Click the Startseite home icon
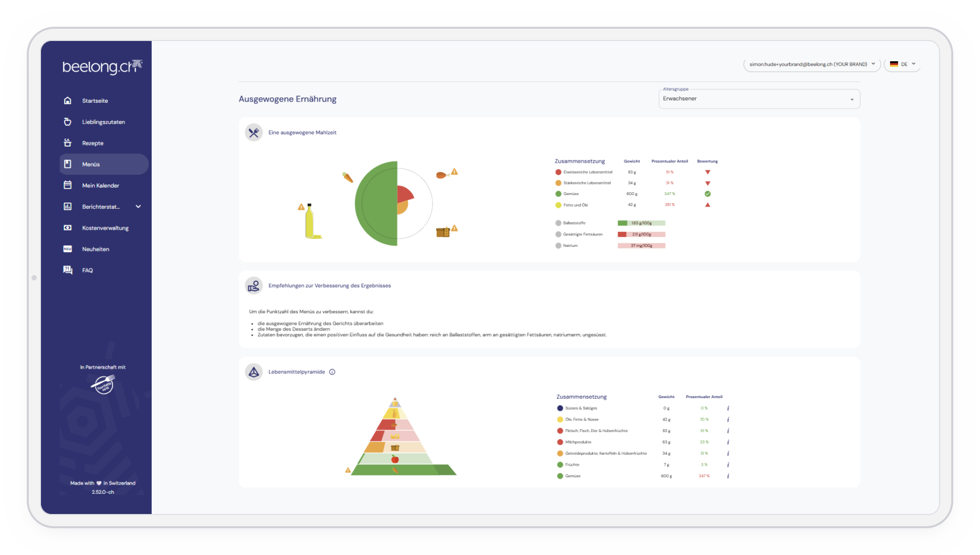Viewport: 980px width, 555px height. 67,100
